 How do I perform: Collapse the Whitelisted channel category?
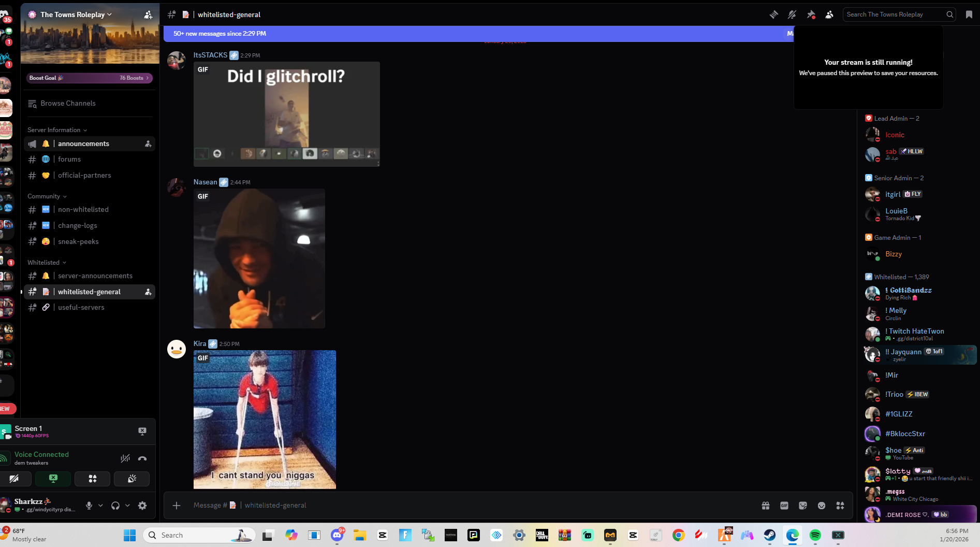click(47, 263)
